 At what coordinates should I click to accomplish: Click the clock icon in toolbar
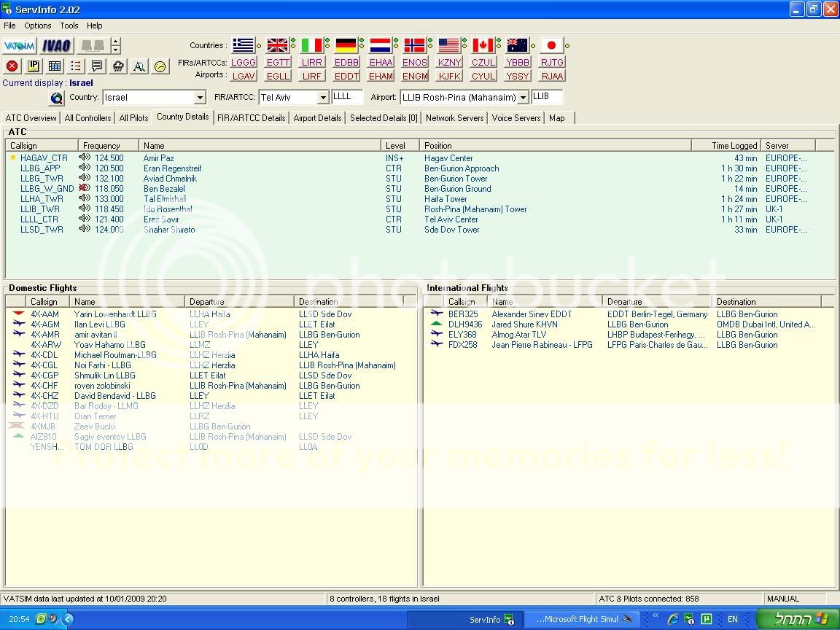tap(160, 66)
